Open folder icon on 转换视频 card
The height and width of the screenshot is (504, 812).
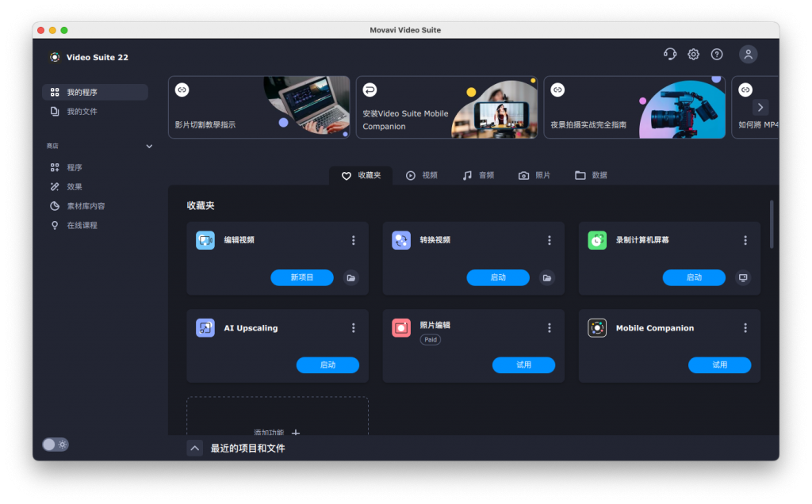pyautogui.click(x=547, y=278)
